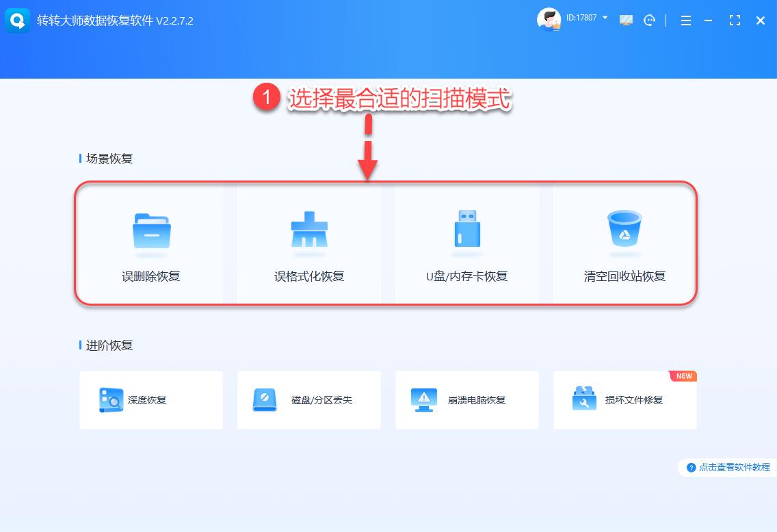Click the app logo in title bar
Screen dimensions: 777x532
[x=17, y=21]
